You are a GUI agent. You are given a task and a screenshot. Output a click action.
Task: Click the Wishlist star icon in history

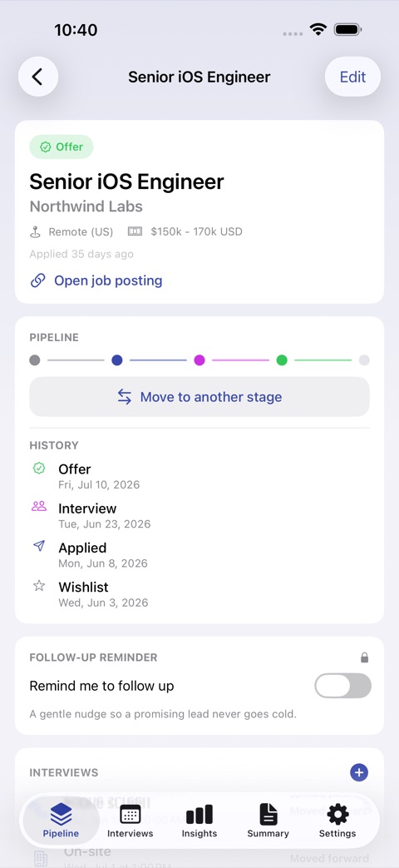click(x=39, y=586)
